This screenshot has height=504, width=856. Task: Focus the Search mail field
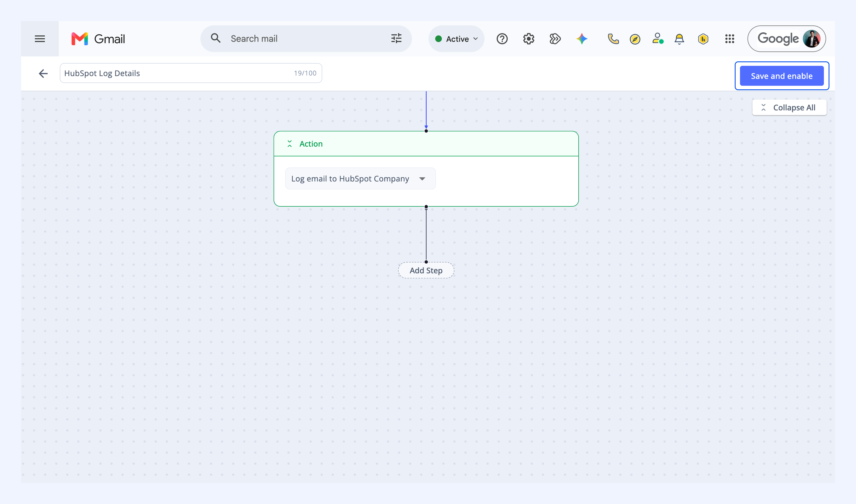coord(306,39)
